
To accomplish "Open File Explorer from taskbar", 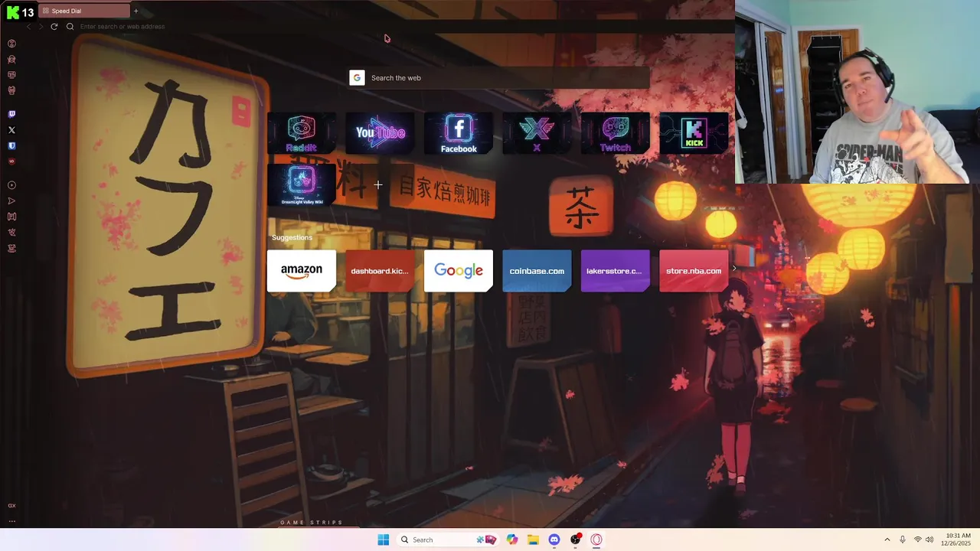I will point(533,540).
